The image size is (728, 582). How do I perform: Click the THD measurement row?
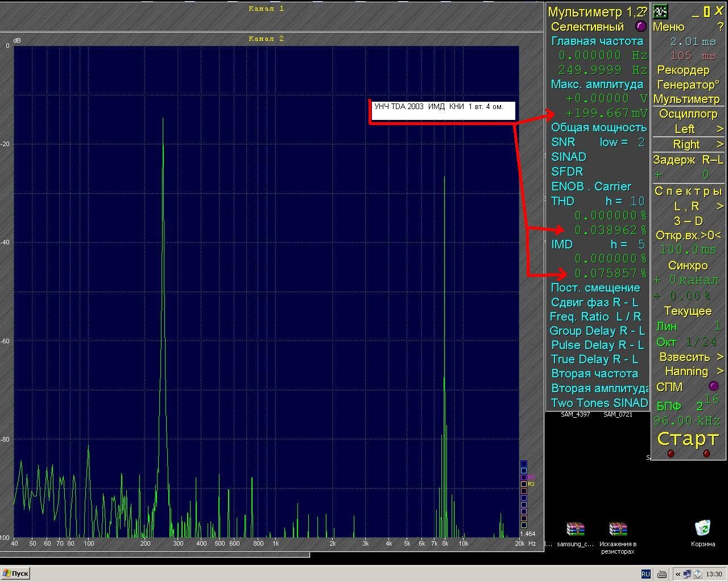(x=563, y=201)
